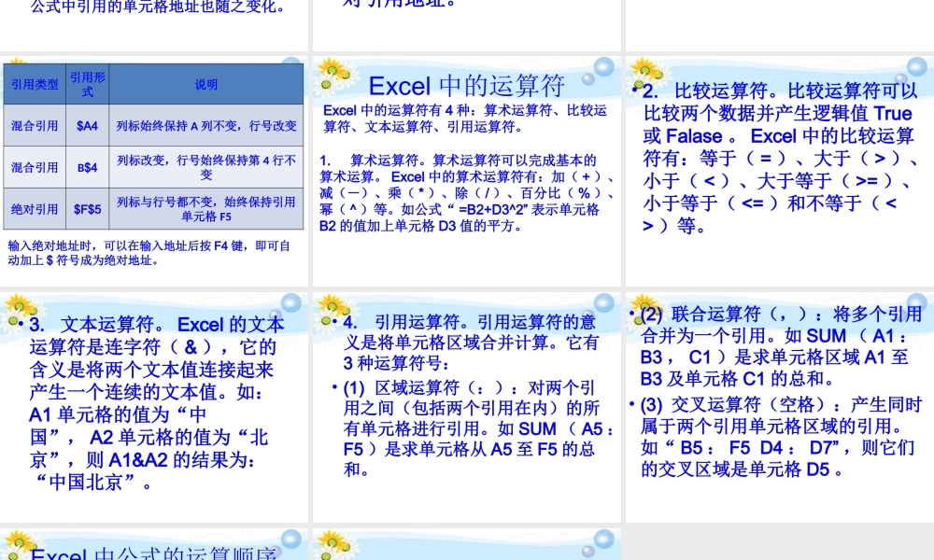Open the slide with the 引用类型 table
Image resolution: width=934 pixels, height=560 pixels.
pos(154,172)
